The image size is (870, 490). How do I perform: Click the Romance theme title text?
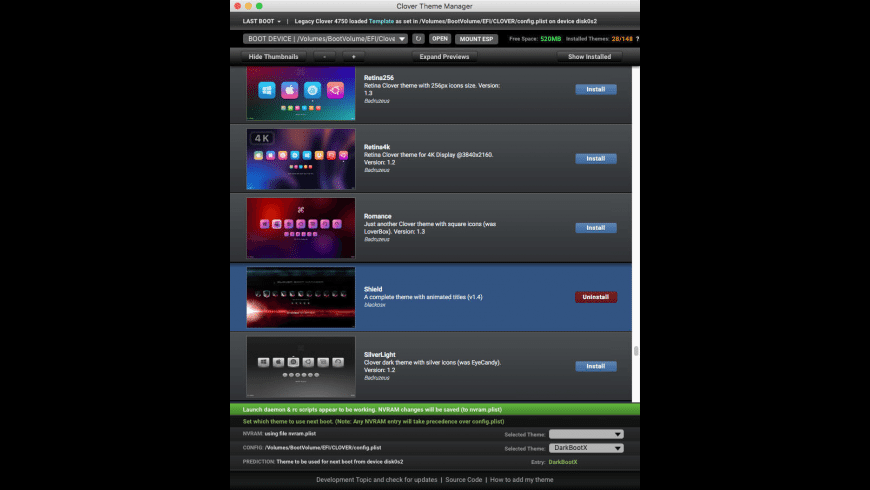pyautogui.click(x=377, y=216)
